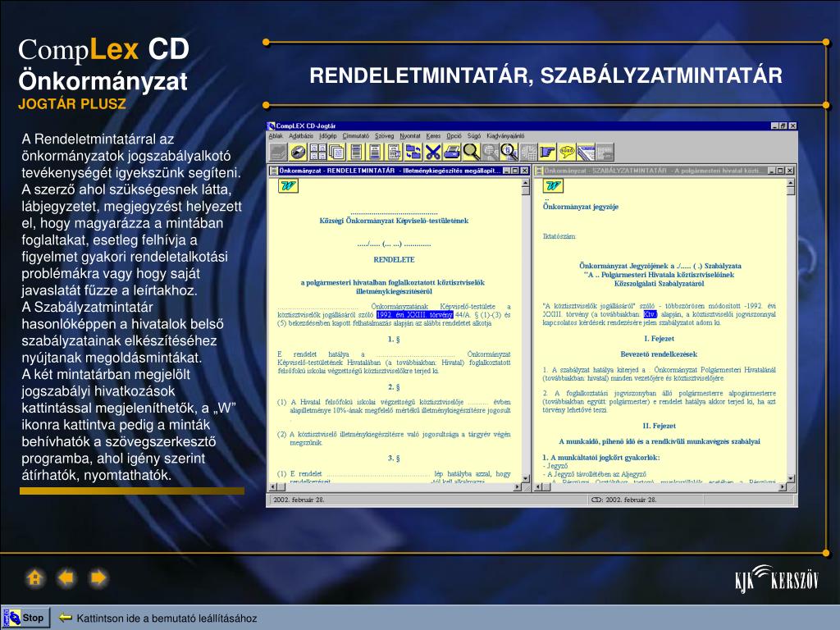Click scroll-down arrow in RENDELETMINTATÁR window
This screenshot has width=840, height=630.
pyautogui.click(x=525, y=478)
